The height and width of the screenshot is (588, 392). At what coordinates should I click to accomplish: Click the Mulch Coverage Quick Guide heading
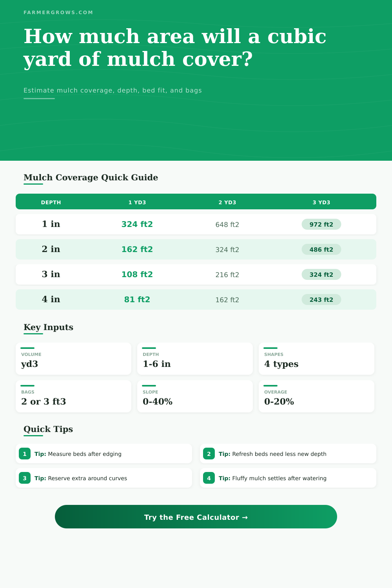pos(91,178)
